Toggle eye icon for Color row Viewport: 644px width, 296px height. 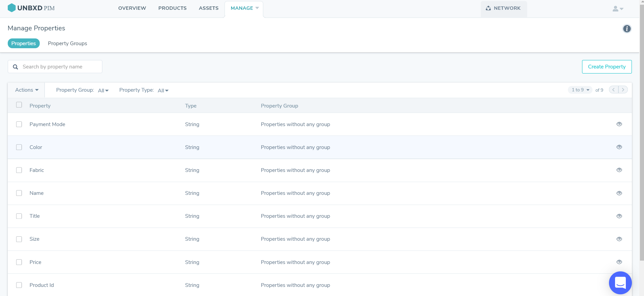619,147
